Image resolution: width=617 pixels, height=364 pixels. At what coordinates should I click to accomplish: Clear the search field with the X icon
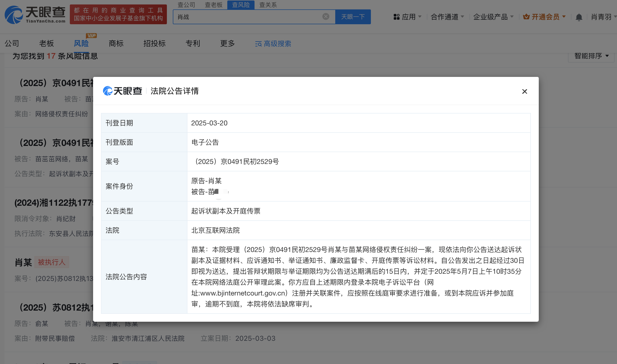click(x=326, y=17)
